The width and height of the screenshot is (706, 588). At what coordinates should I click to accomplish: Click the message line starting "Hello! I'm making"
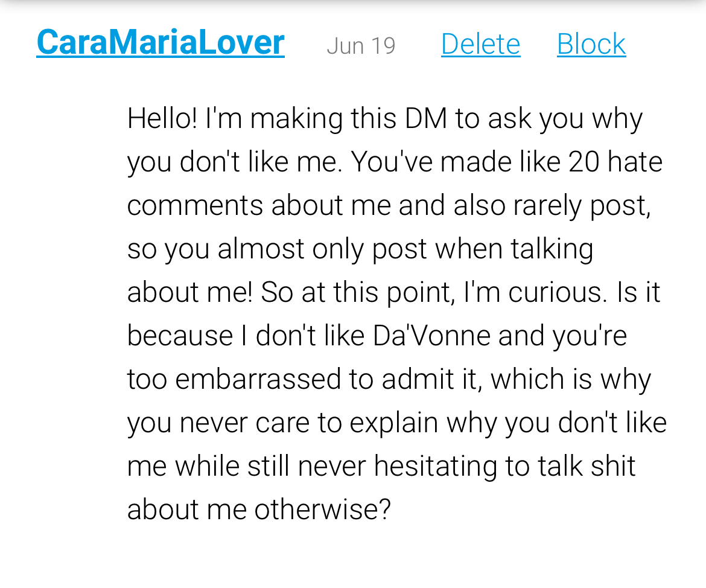(385, 120)
